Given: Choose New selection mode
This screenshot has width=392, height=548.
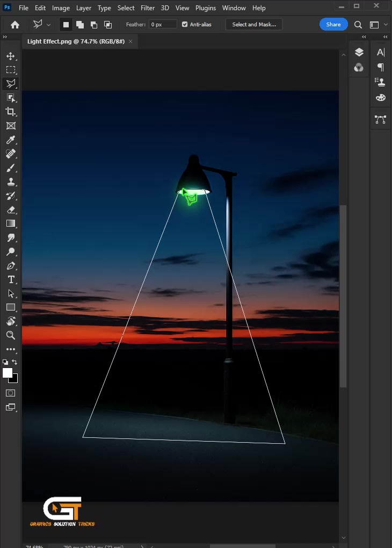Looking at the screenshot, I should (66, 25).
